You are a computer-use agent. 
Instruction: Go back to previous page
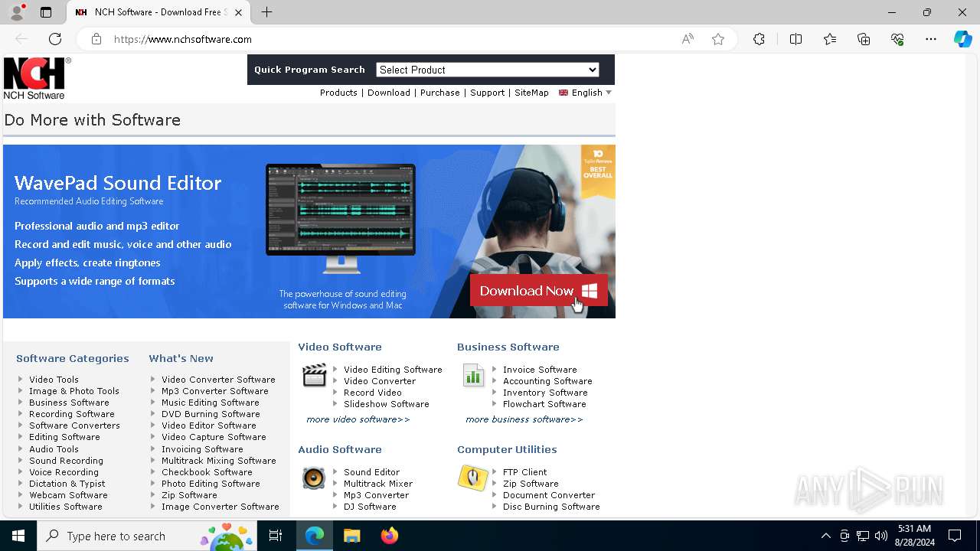tap(21, 39)
